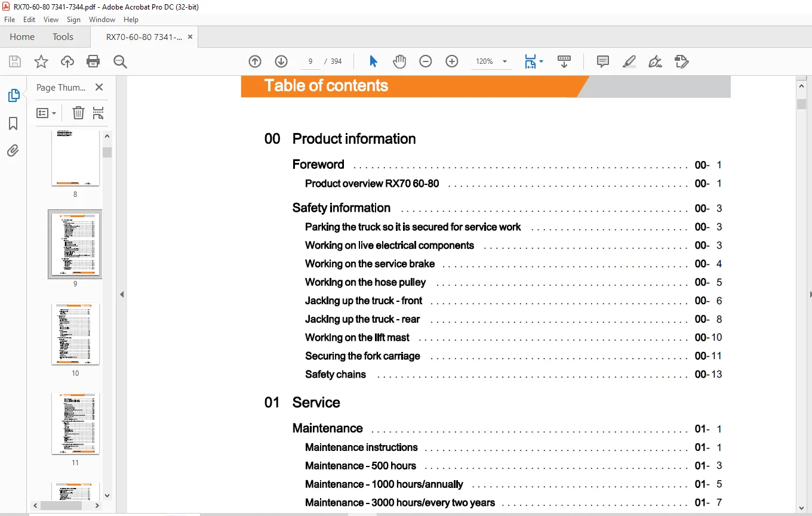812x516 pixels.
Task: Click Product overview RX70 60-80 entry
Action: [x=372, y=184]
